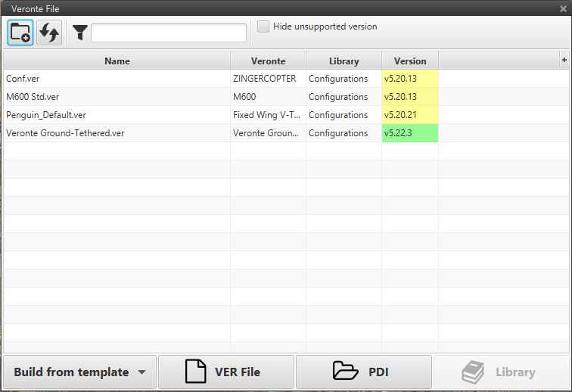
Task: Click the plus button at header right
Action: coord(564,60)
